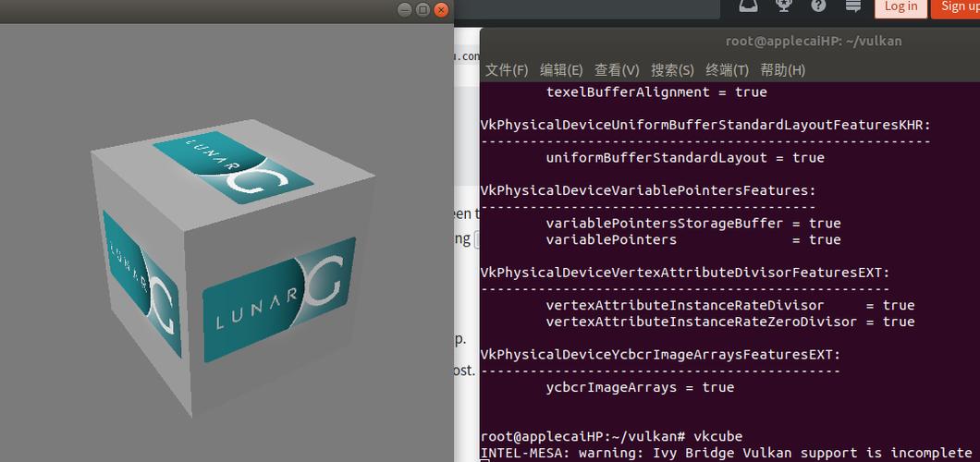Click the variablePointers = true line
The image size is (980, 462).
[x=693, y=239]
